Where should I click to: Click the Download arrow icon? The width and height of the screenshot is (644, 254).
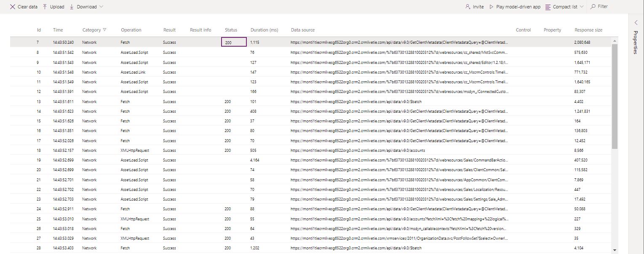[x=72, y=7]
